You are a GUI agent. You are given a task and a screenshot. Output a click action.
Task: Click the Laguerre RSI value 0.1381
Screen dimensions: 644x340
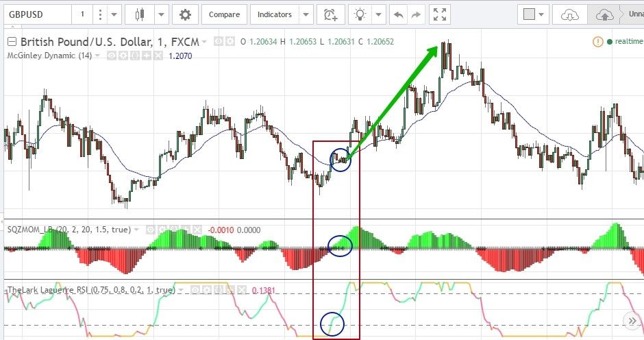coord(263,291)
